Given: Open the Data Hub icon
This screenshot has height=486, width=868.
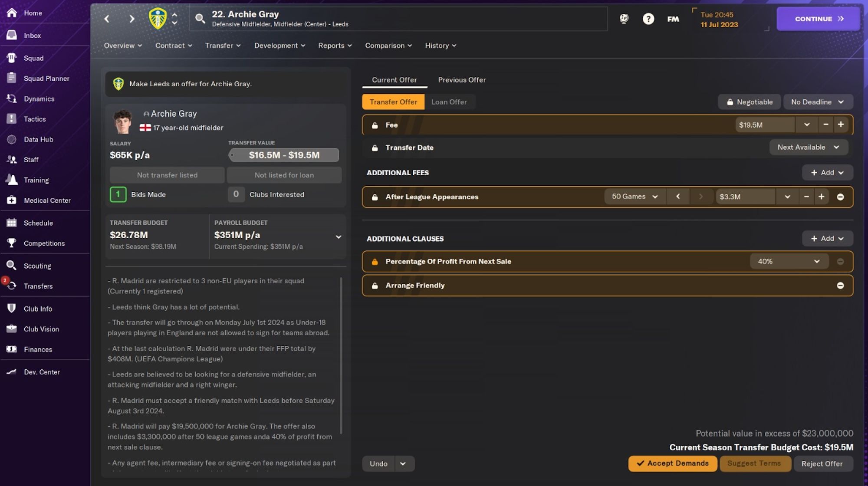Looking at the screenshot, I should click(12, 139).
